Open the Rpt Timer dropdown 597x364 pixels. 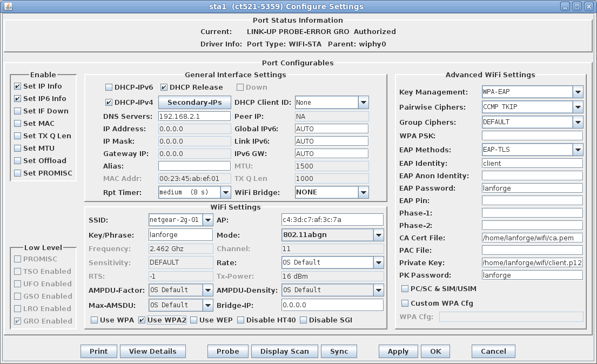pyautogui.click(x=225, y=192)
